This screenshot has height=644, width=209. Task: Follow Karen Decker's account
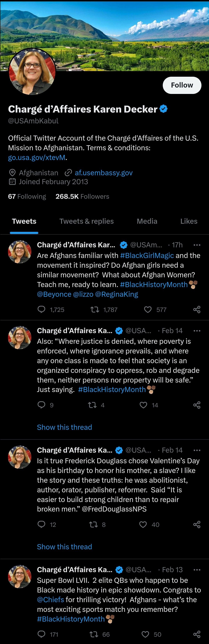click(x=182, y=85)
